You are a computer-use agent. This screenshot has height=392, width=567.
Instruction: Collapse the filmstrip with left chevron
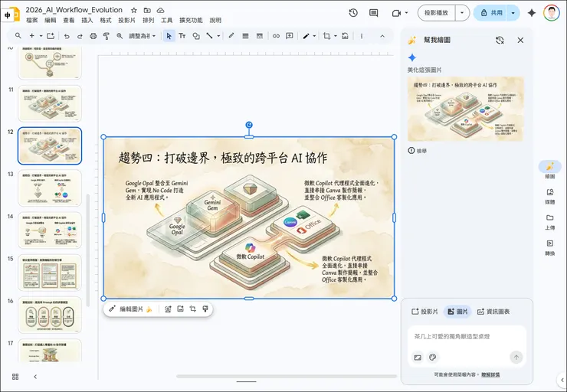coord(35,377)
